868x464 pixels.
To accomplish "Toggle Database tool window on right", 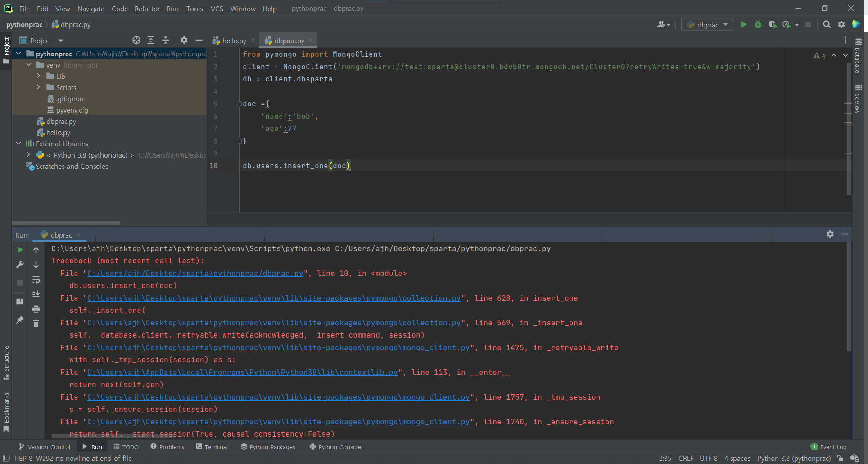I will click(858, 55).
